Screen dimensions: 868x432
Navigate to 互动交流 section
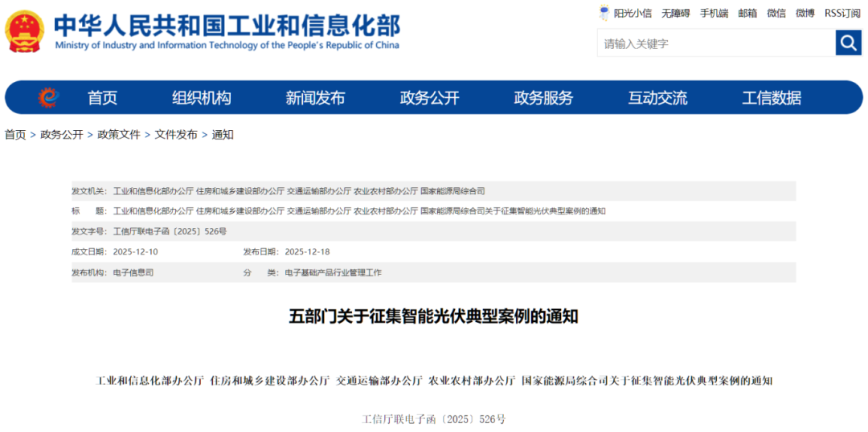pos(657,98)
